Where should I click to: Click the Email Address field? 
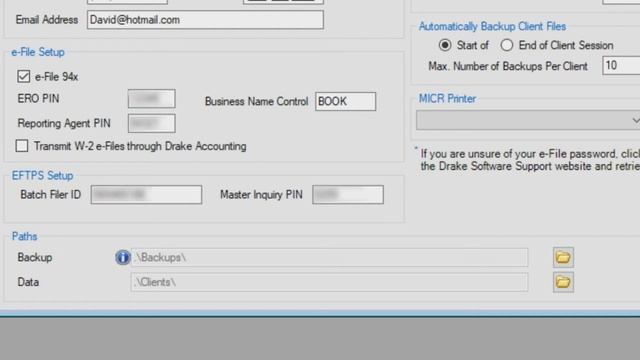pyautogui.click(x=205, y=20)
